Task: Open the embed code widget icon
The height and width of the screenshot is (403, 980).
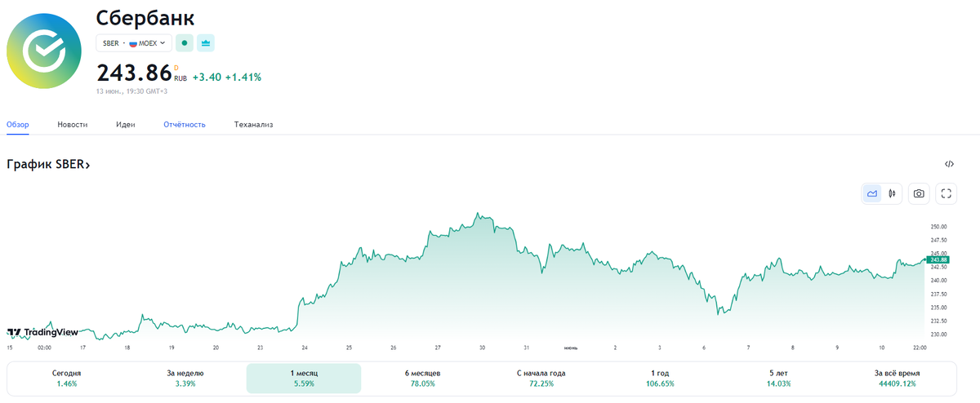Action: click(949, 164)
